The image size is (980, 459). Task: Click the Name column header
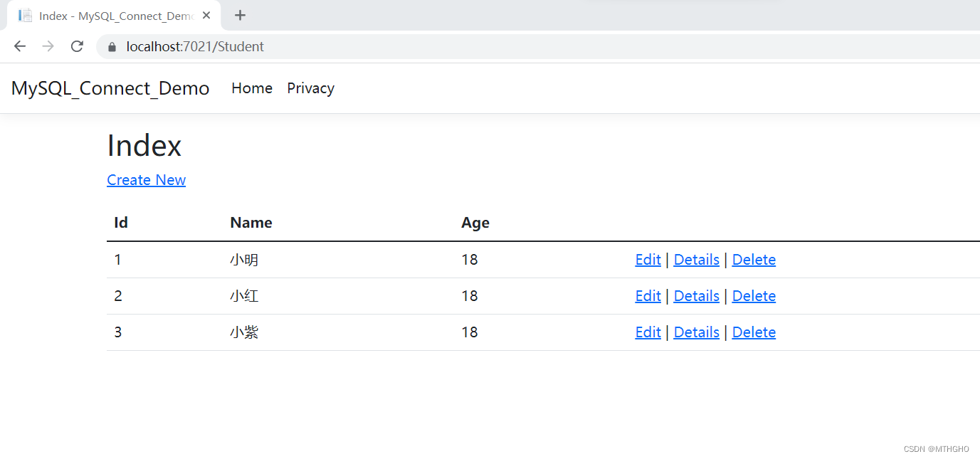pyautogui.click(x=251, y=223)
